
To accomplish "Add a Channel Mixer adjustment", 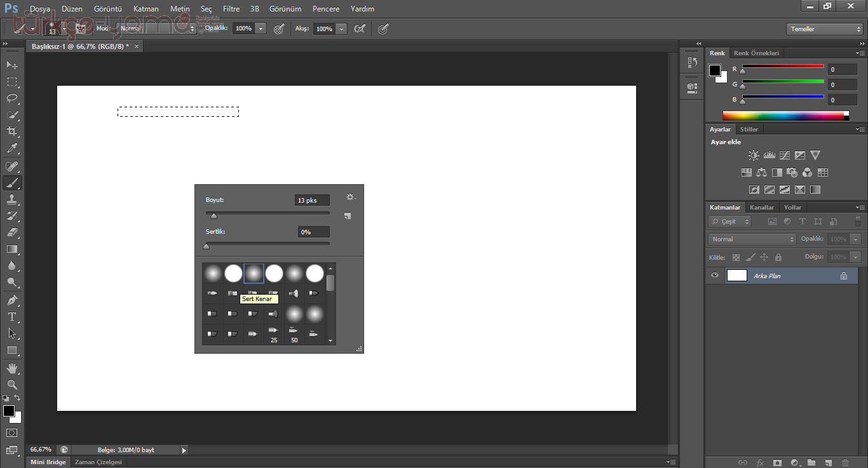I will [807, 172].
